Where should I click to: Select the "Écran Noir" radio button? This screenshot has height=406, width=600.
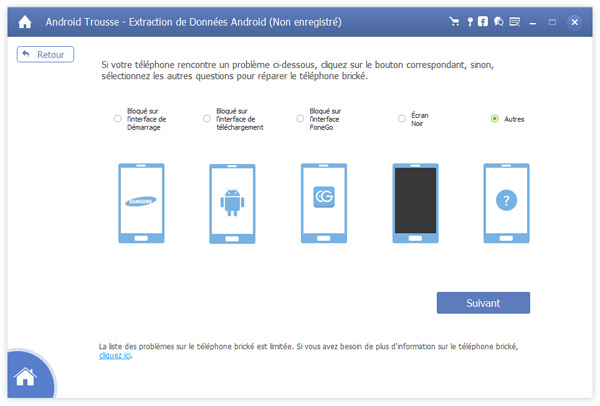pyautogui.click(x=402, y=118)
